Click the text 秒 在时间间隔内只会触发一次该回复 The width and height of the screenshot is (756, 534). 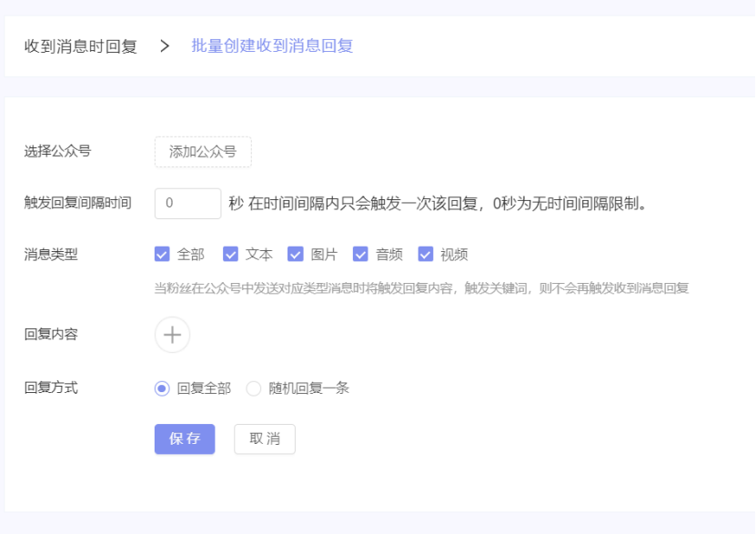click(353, 204)
